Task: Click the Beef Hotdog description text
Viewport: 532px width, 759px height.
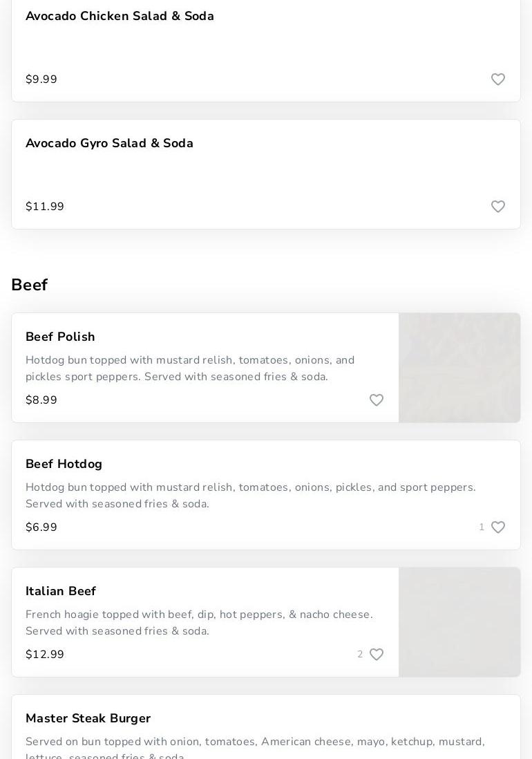Action: point(250,496)
